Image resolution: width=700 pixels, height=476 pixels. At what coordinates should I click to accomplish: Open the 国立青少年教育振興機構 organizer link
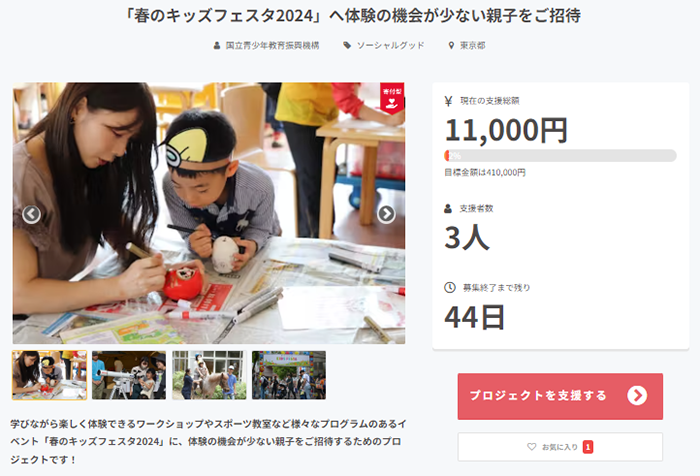pyautogui.click(x=272, y=45)
